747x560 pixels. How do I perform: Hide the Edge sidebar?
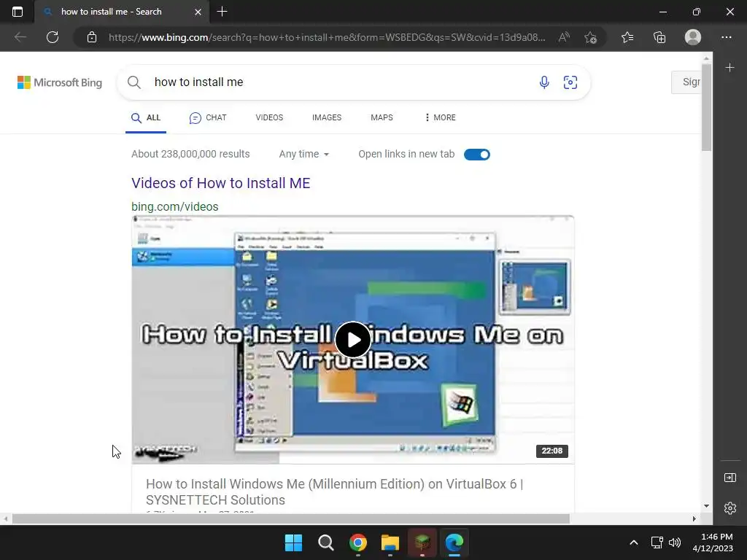coord(729,478)
